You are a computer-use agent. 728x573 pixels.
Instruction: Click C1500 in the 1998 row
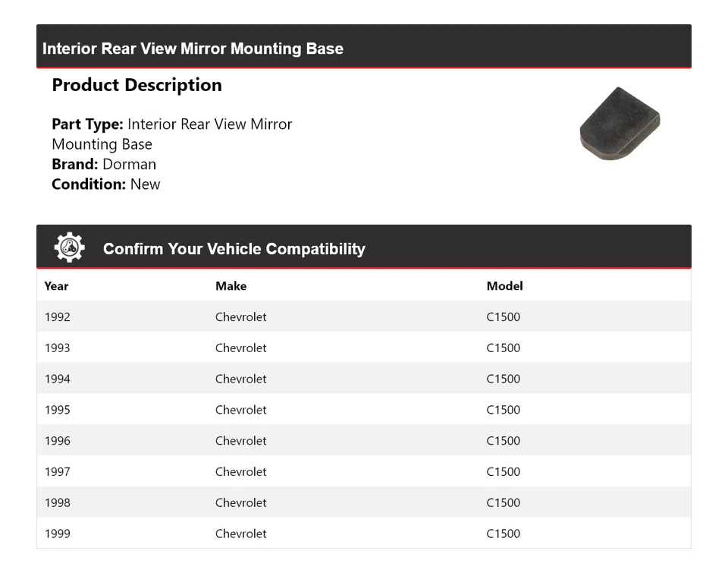pos(503,502)
